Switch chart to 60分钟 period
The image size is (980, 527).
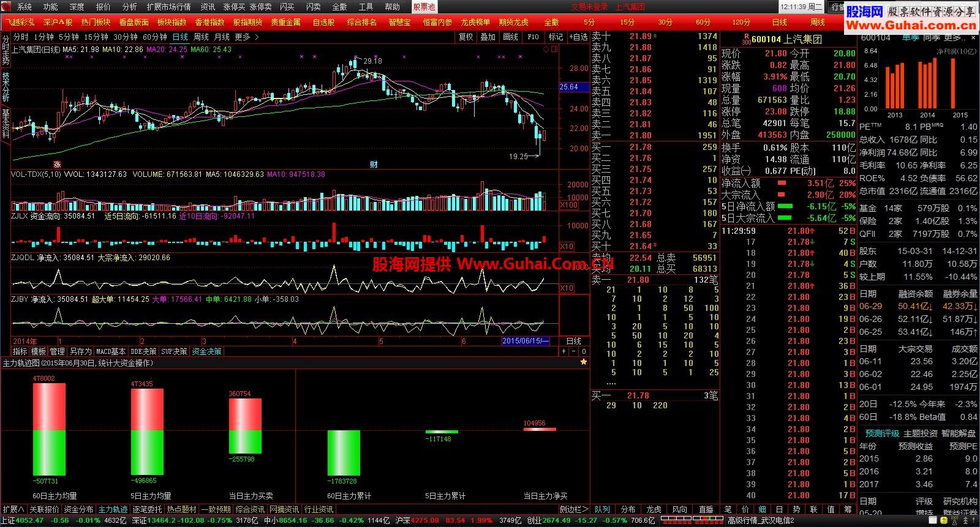point(155,37)
